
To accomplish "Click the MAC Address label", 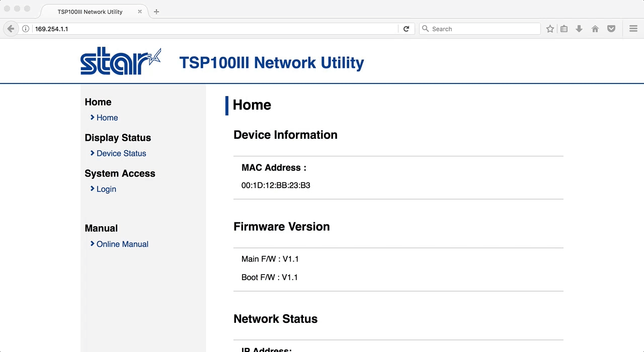I will click(274, 168).
